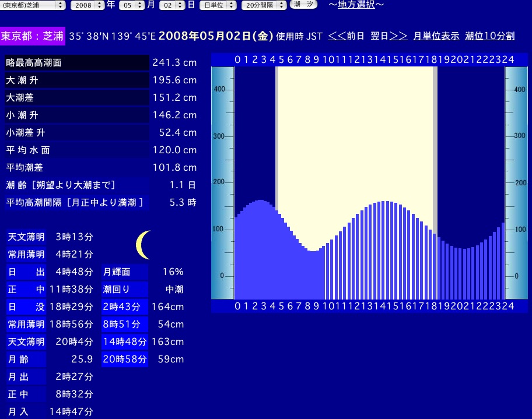Select the 20時58分 low tide time
This screenshot has height=419, width=532.
click(124, 360)
